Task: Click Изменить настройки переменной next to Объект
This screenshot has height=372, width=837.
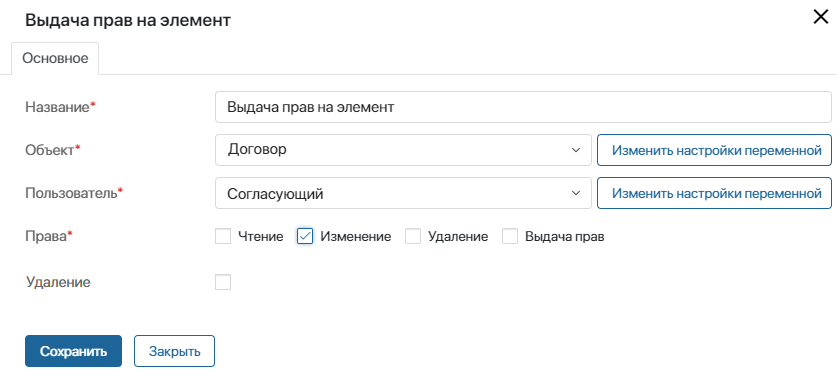Action: pos(714,150)
